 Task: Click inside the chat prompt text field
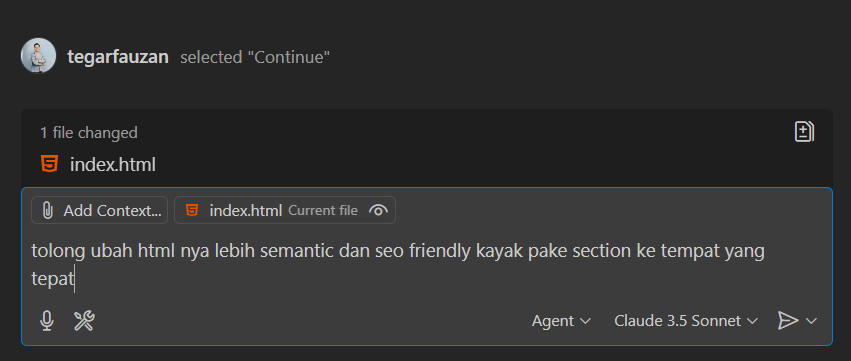426,265
